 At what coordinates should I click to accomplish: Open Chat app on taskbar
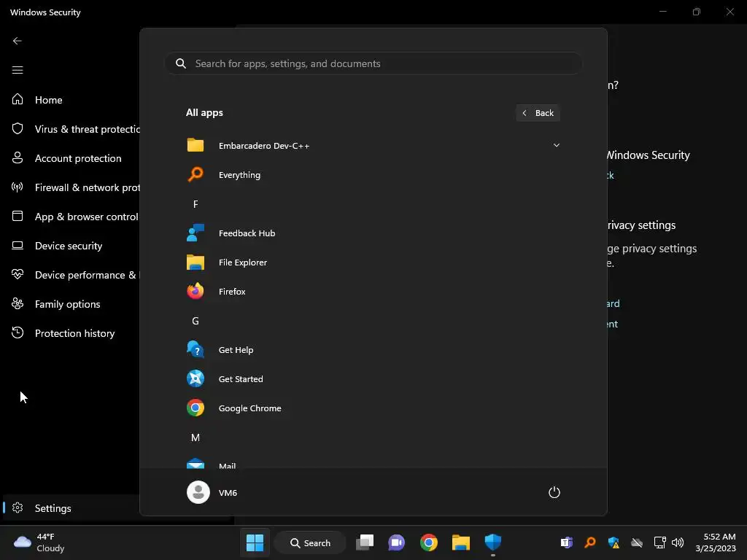click(396, 542)
